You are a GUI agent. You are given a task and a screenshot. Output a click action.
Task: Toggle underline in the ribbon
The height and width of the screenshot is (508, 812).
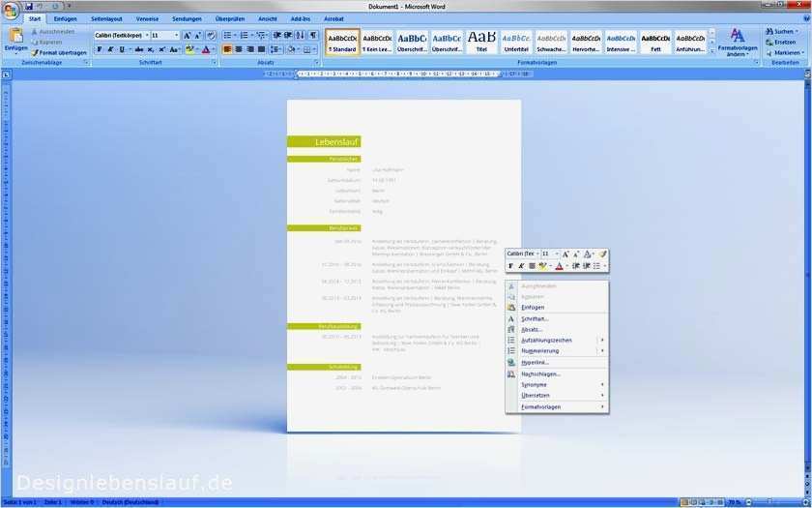coord(122,49)
